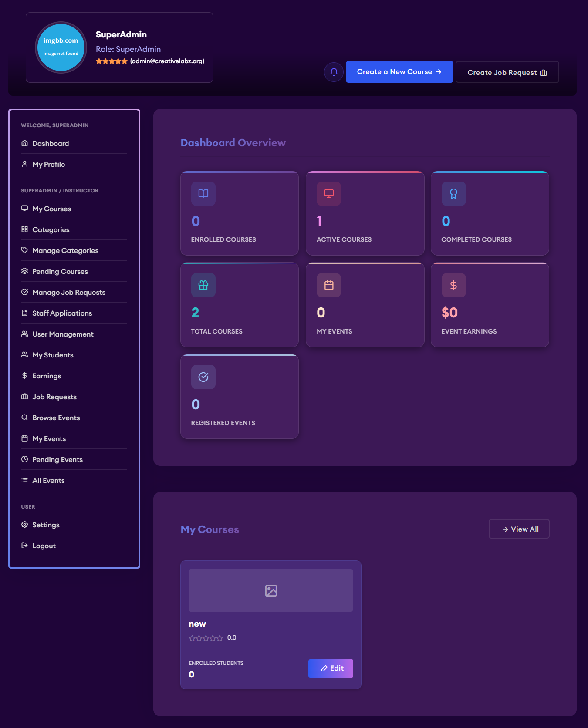Click the User Management people icon

tap(25, 334)
